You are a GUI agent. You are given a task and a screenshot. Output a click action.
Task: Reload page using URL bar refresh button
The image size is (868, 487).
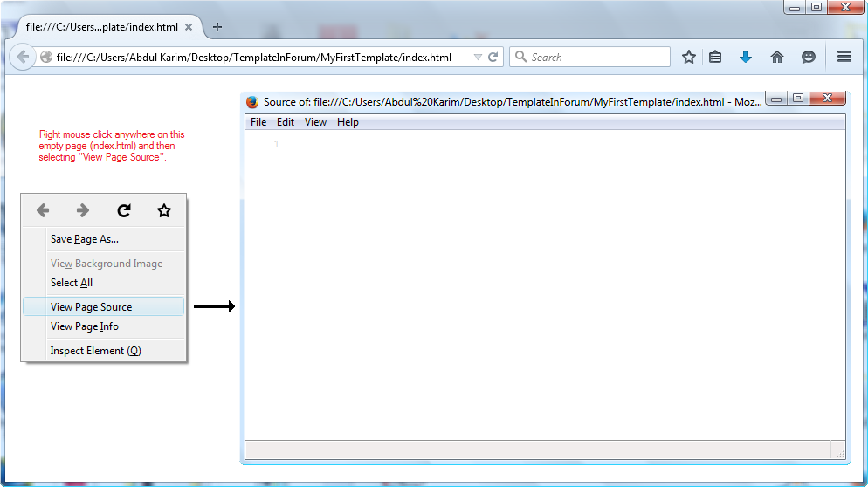(493, 57)
